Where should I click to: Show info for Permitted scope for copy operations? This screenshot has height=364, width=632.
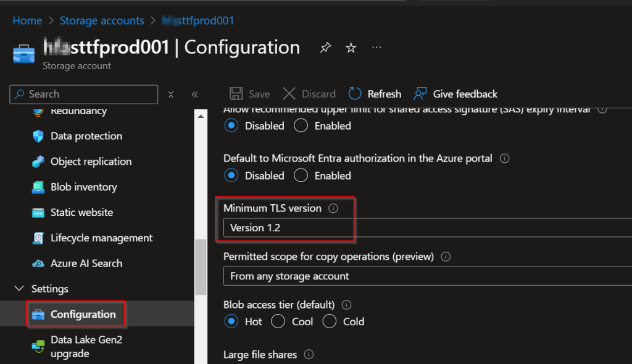click(446, 257)
